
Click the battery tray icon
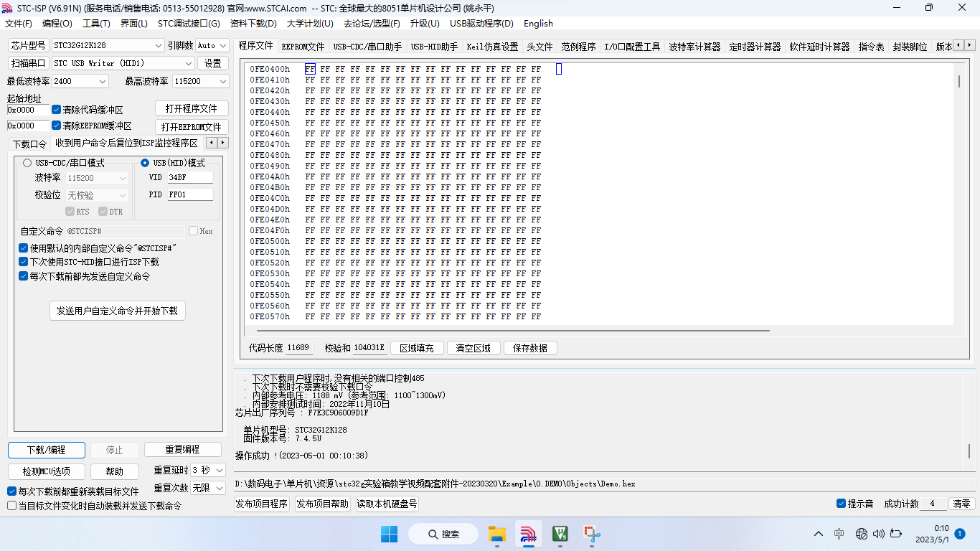pos(895,534)
